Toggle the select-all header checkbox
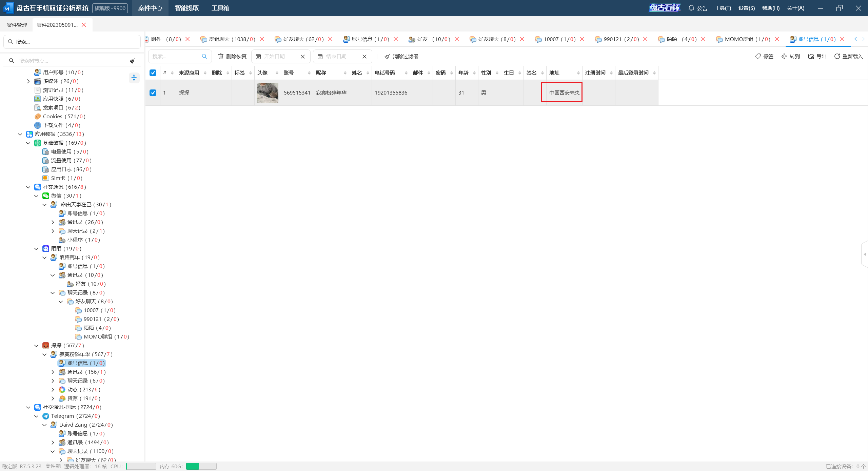 pos(153,73)
